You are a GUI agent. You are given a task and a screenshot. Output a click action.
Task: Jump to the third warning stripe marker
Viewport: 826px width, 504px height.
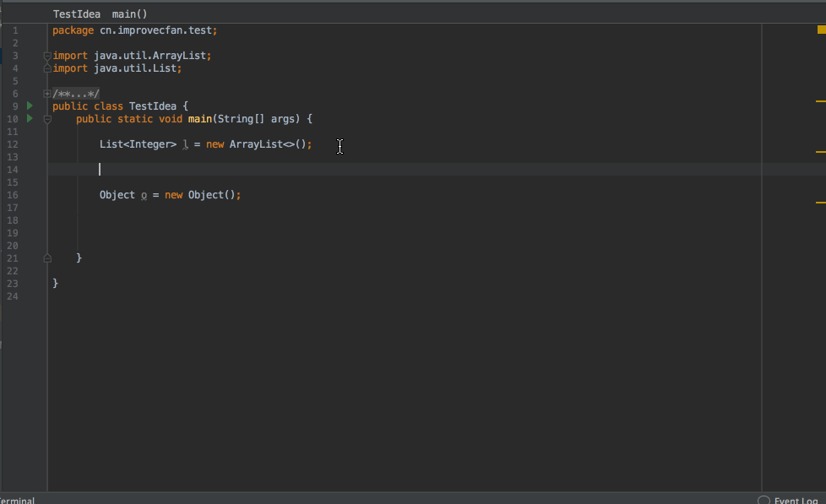coord(820,203)
